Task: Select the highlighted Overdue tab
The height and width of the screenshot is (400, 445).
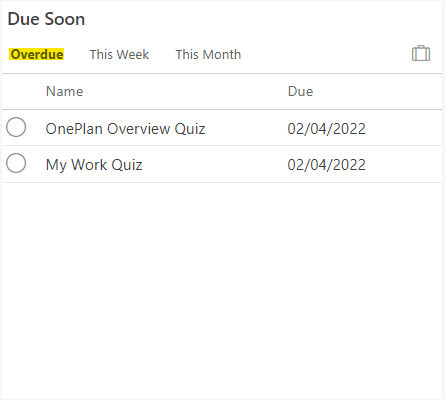Action: point(37,54)
